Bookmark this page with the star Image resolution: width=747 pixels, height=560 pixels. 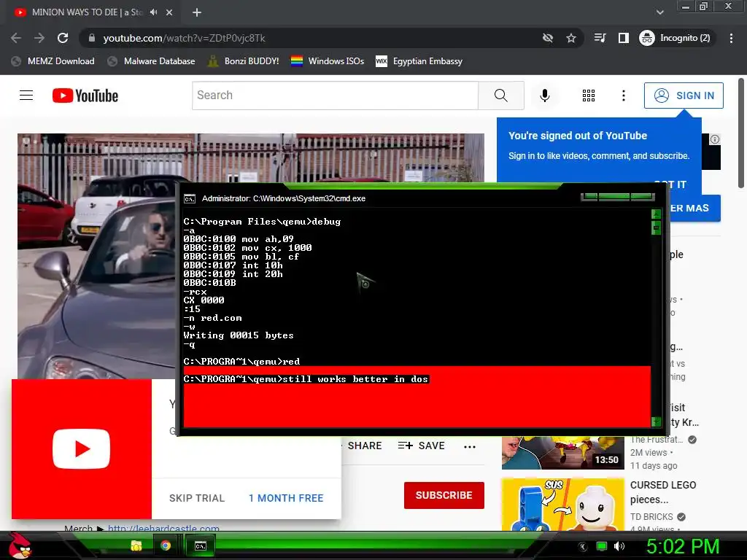point(571,38)
